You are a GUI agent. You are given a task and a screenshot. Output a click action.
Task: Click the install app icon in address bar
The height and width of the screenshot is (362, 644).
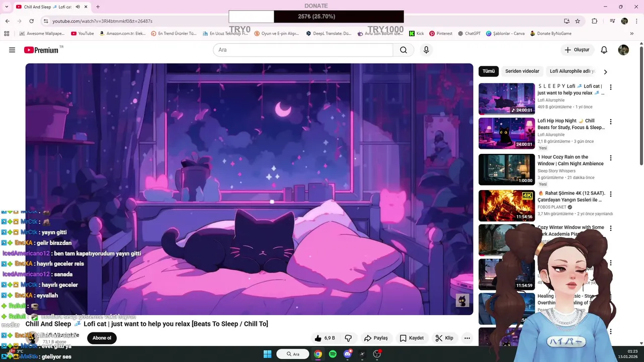(x=567, y=21)
